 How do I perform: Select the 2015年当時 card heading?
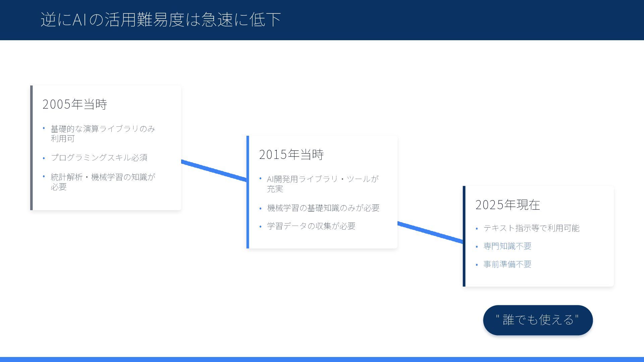(291, 155)
